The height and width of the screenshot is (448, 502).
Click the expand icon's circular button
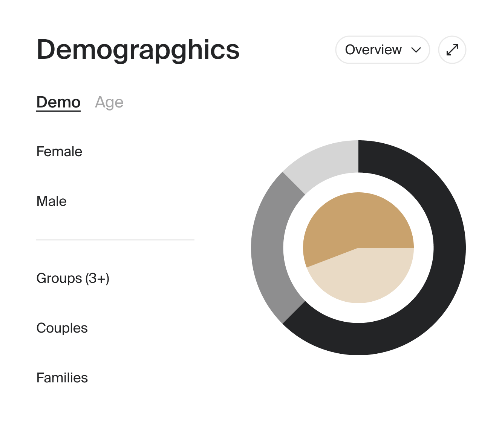452,49
